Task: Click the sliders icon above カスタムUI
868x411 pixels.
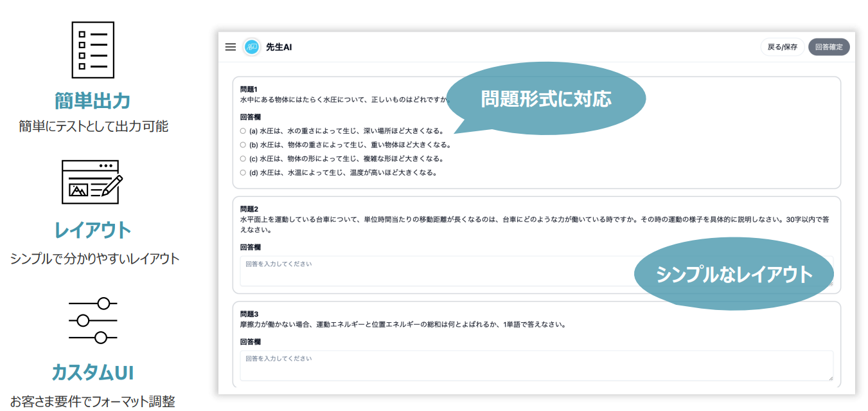Action: pyautogui.click(x=93, y=320)
